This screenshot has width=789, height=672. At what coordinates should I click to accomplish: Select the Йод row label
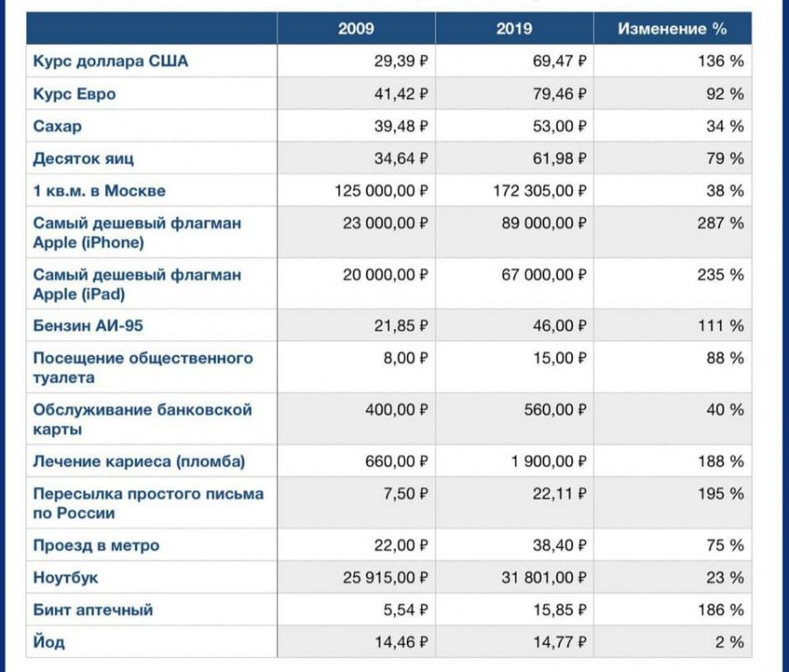49,641
